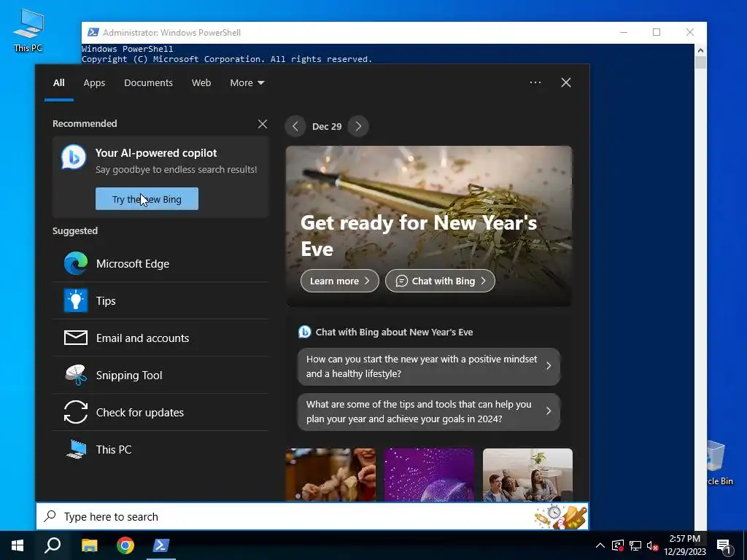Go to next day after Dec 29

point(358,126)
